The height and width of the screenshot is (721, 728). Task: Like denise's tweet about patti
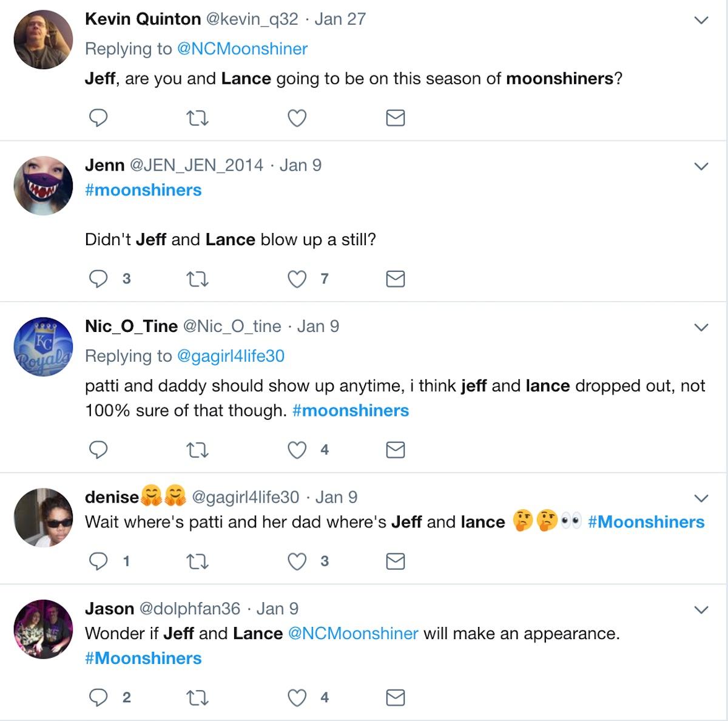pos(297,561)
